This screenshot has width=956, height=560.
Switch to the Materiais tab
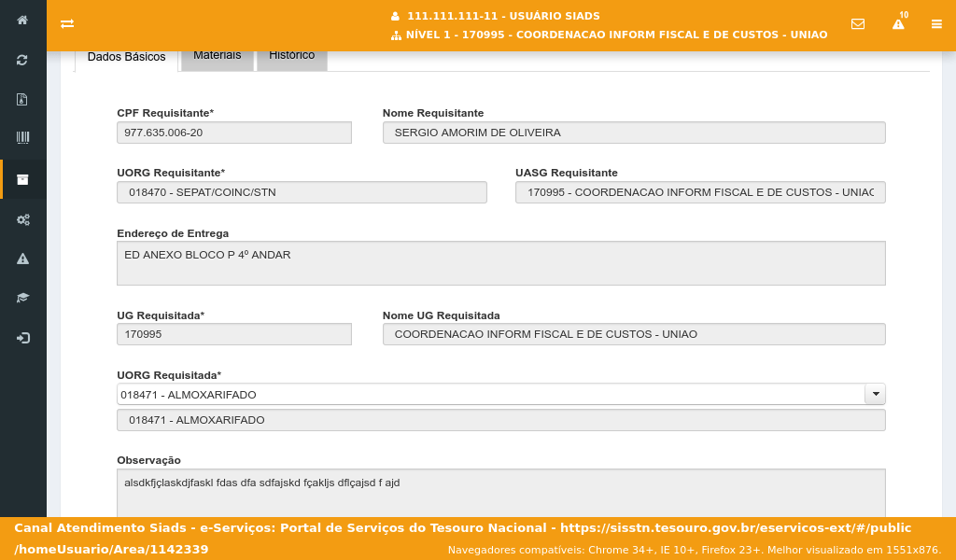tap(217, 58)
